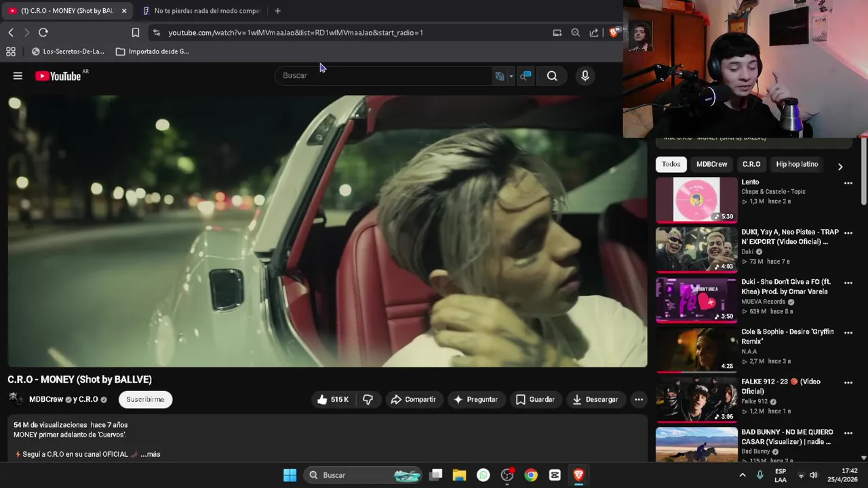
Task: Open options for TRAP N' EXPORT video
Action: 848,233
